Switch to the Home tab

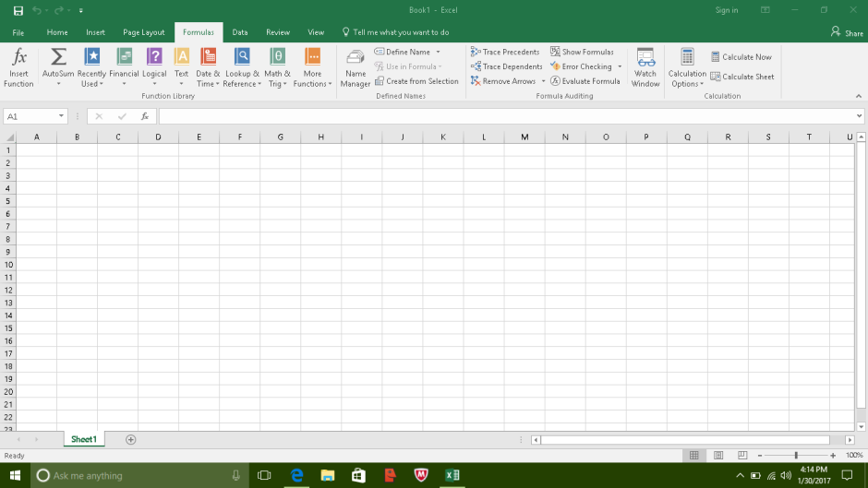(x=57, y=32)
